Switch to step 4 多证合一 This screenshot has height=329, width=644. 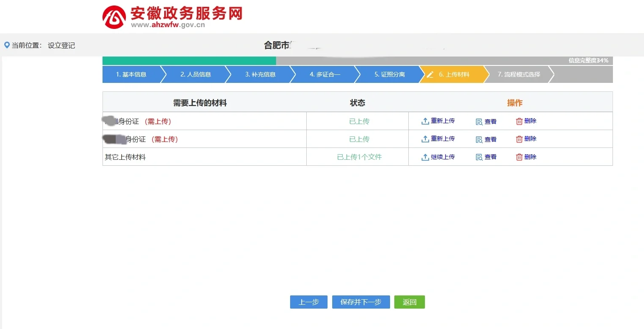coord(325,74)
